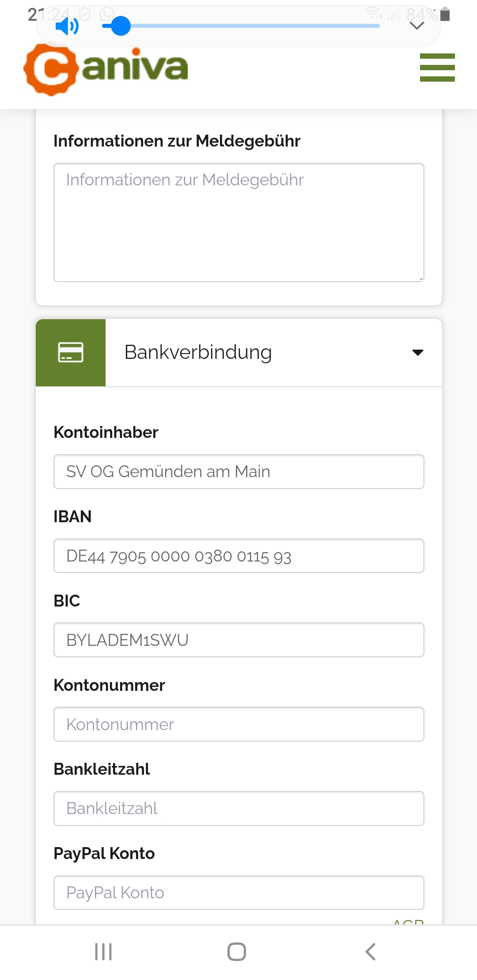Tap the volume speaker icon
This screenshot has height=980, width=477.
67,26
